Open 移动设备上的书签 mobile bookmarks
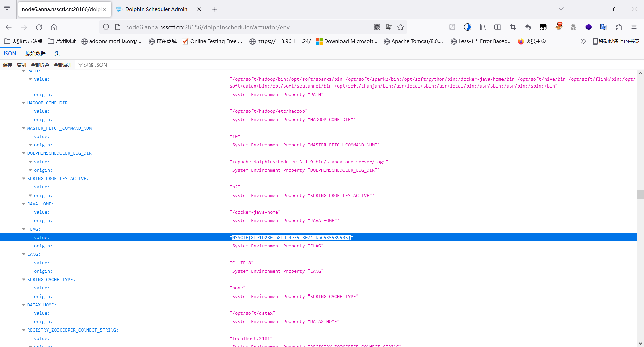 [616, 41]
